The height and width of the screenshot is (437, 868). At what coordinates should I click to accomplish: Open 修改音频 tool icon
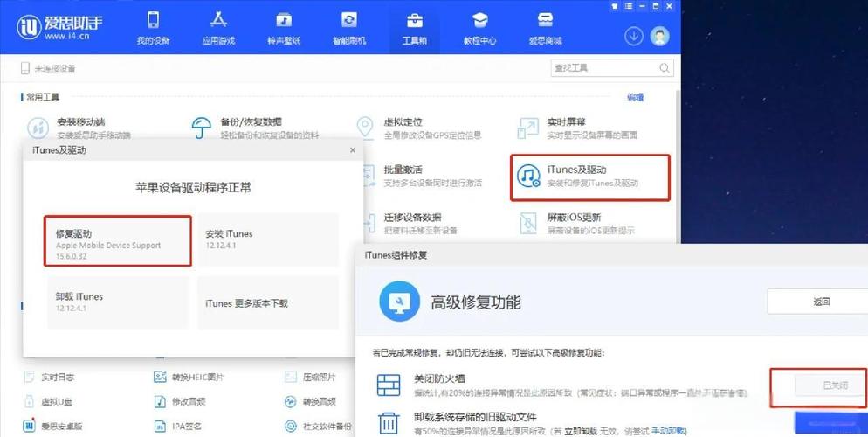coord(160,401)
